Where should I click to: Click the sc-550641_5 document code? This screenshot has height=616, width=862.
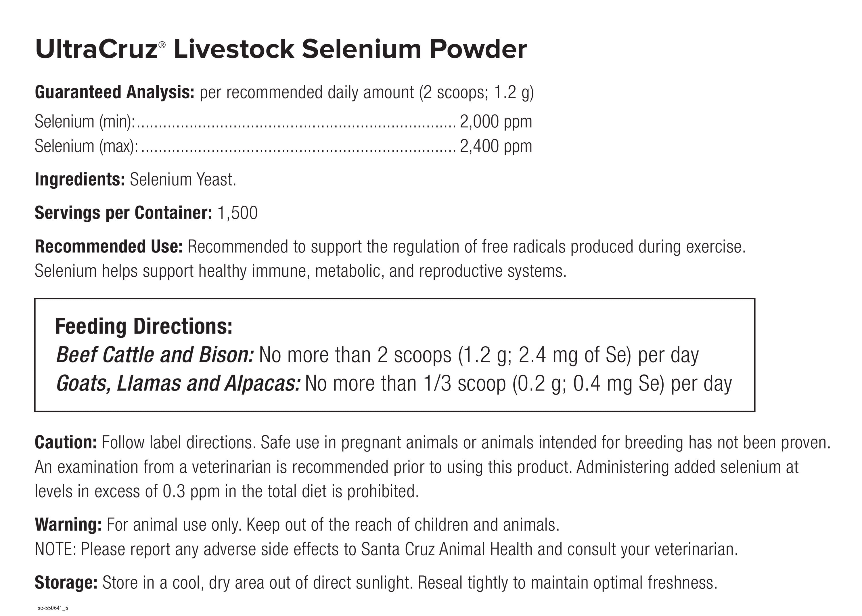(x=53, y=609)
